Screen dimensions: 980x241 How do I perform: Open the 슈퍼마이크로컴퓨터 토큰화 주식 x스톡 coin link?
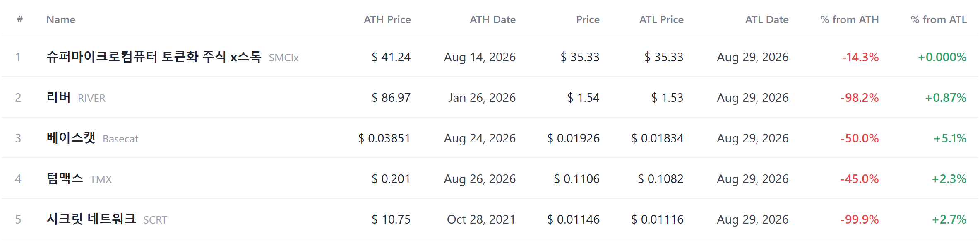pos(154,57)
